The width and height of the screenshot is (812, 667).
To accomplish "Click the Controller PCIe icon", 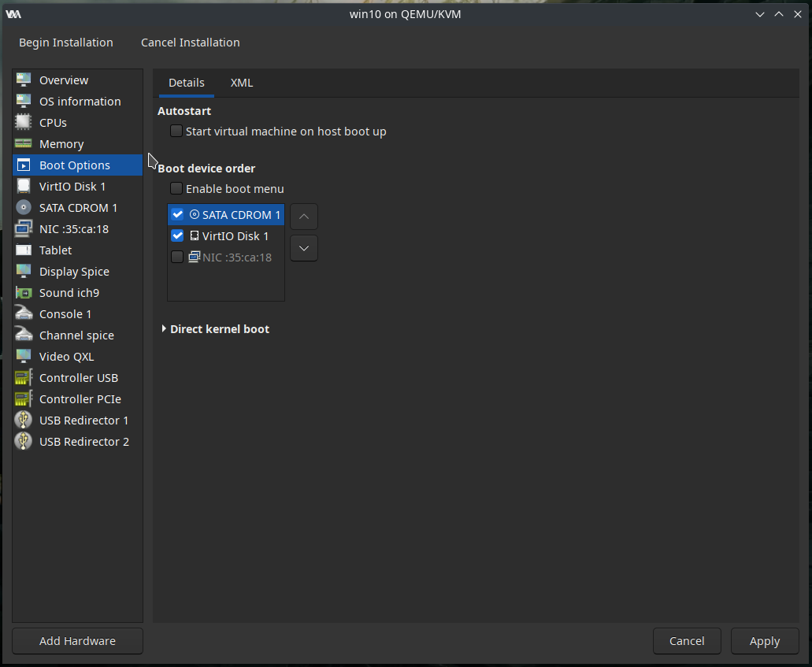I will point(24,399).
